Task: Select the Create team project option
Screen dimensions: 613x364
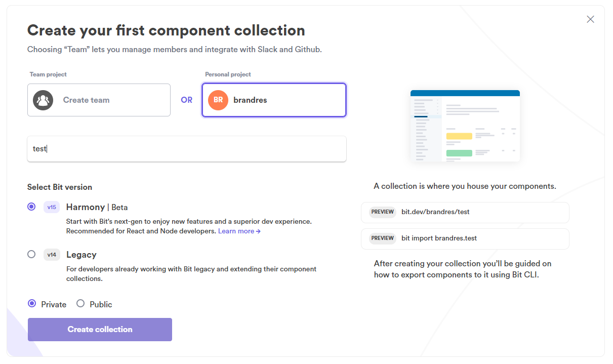Action: tap(99, 100)
